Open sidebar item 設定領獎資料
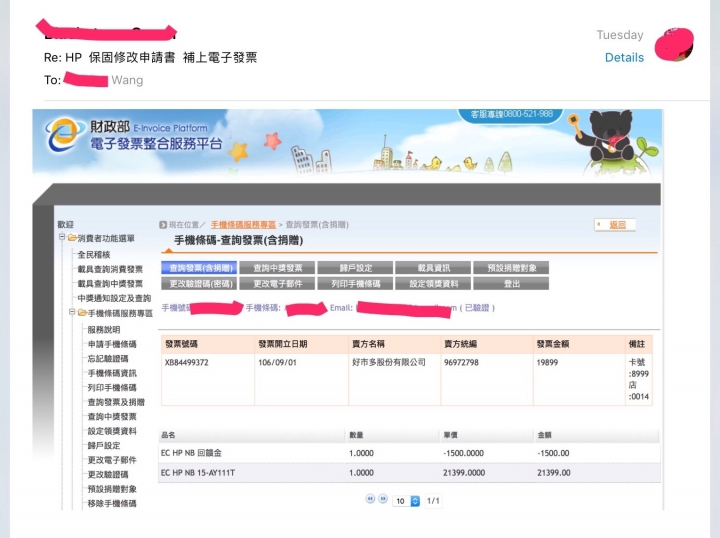Viewport: 720px width, 538px height. (112, 431)
